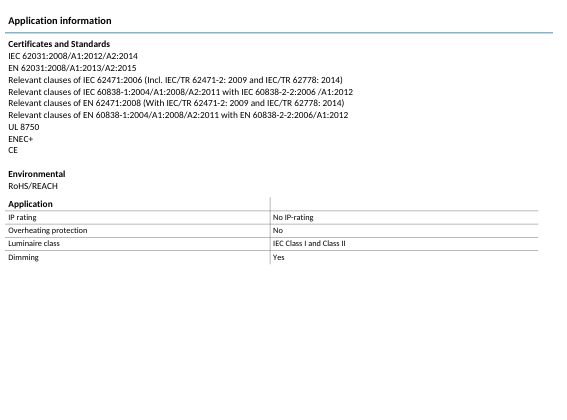Click the EN 62471:2008 relevant clauses line
567x420 pixels.
[x=176, y=103]
